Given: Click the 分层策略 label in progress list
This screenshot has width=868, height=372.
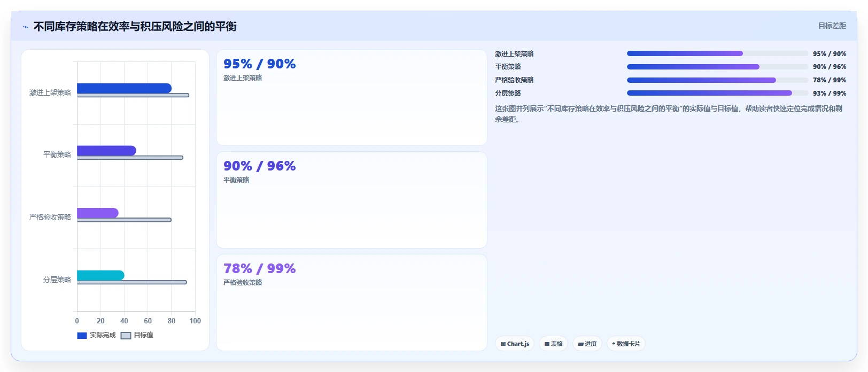Looking at the screenshot, I should click(508, 94).
